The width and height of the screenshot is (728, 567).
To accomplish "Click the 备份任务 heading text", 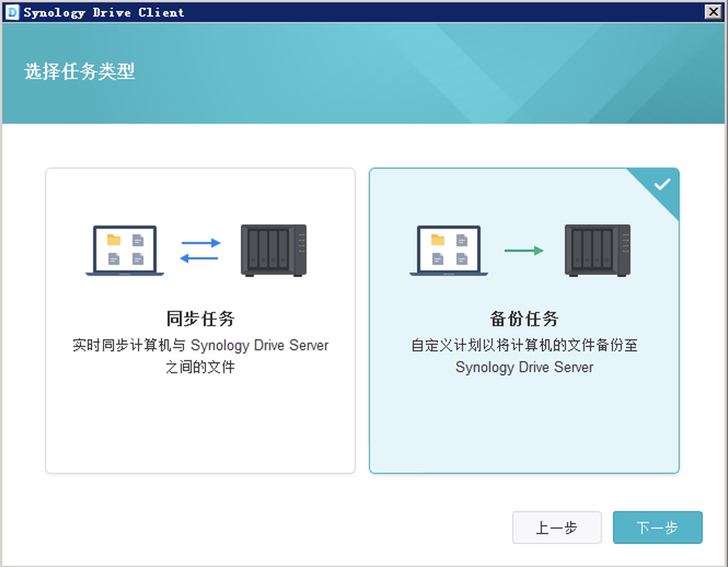I will [524, 319].
